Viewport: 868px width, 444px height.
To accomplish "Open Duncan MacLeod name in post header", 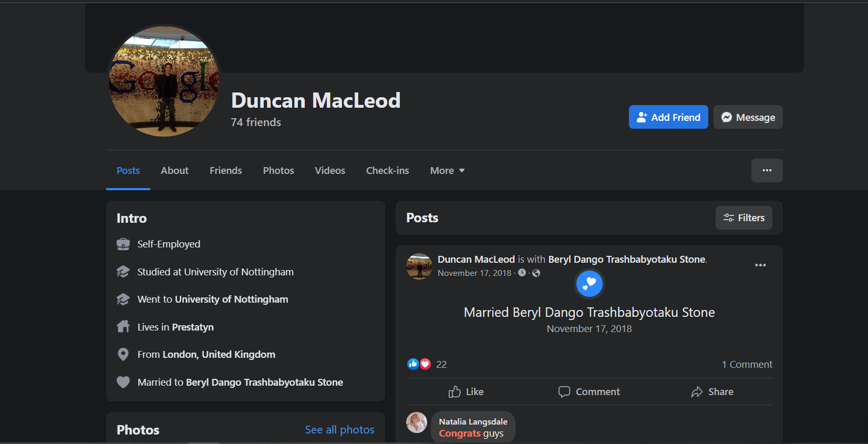I will tap(476, 259).
